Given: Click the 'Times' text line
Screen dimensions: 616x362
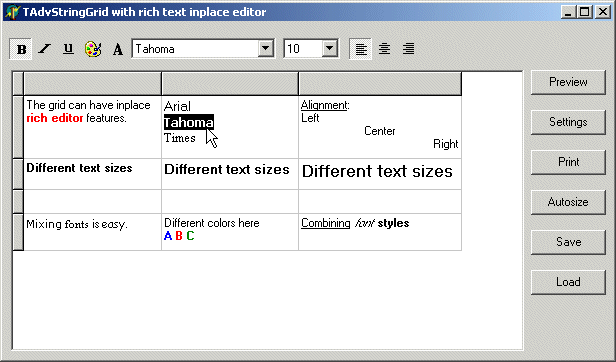Looking at the screenshot, I should pos(180,138).
